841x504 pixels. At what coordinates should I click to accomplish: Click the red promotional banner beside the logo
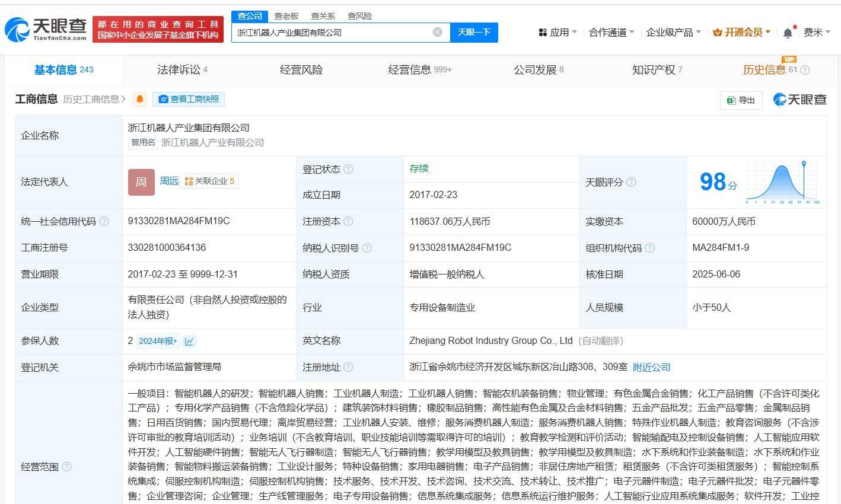(x=158, y=29)
